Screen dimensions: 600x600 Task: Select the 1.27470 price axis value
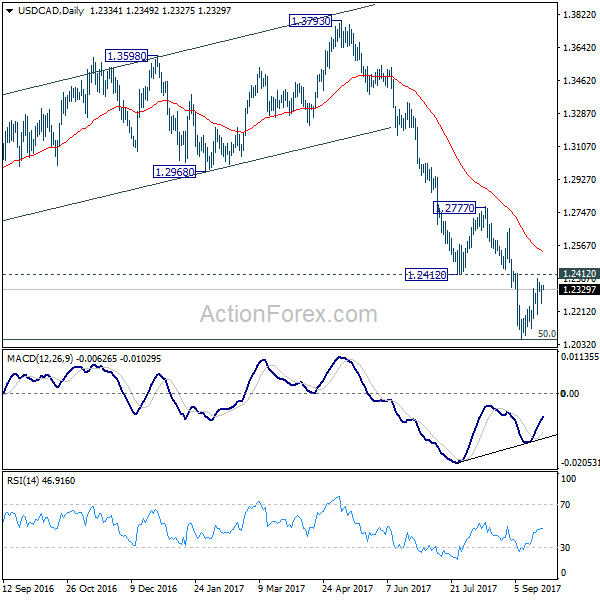[x=579, y=212]
